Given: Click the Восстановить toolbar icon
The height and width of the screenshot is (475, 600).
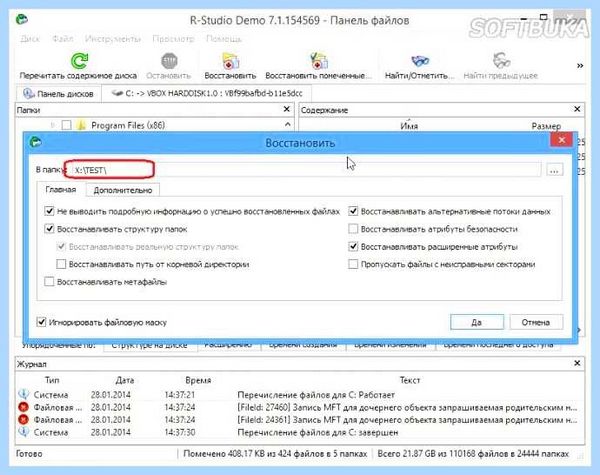Looking at the screenshot, I should pos(230,61).
